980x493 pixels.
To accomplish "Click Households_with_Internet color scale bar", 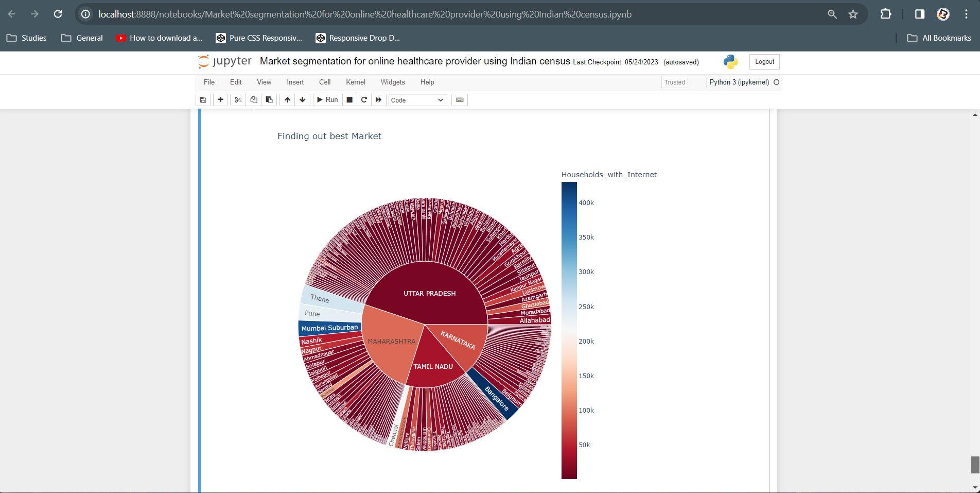I will (x=569, y=330).
